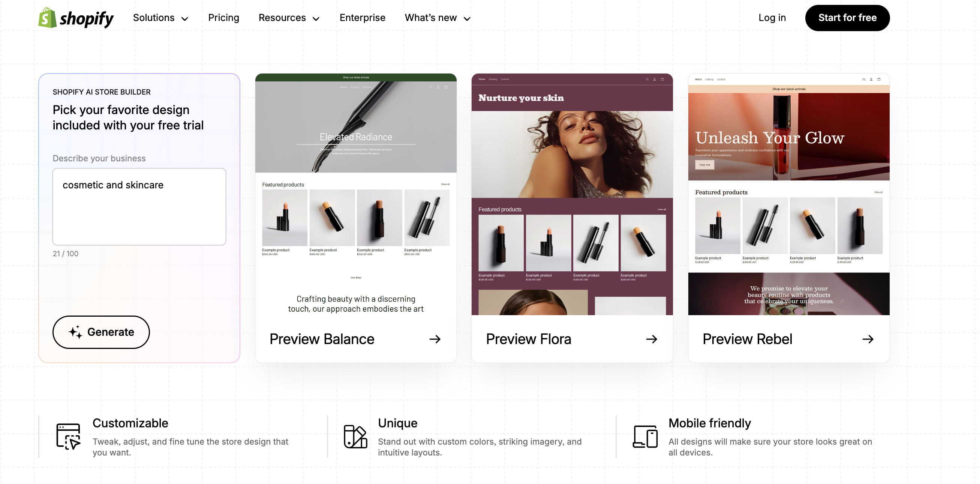Open the Rebel theme preview thumbnail
The image size is (980, 484).
pos(789,194)
